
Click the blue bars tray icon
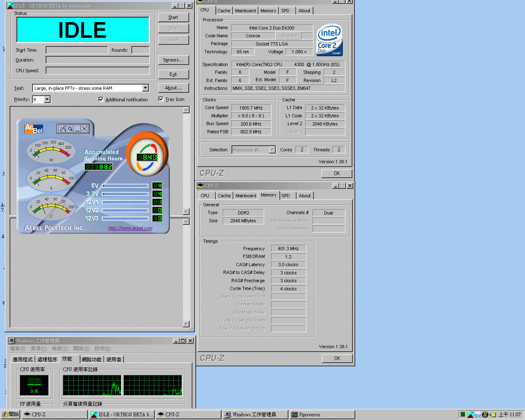tap(477, 415)
